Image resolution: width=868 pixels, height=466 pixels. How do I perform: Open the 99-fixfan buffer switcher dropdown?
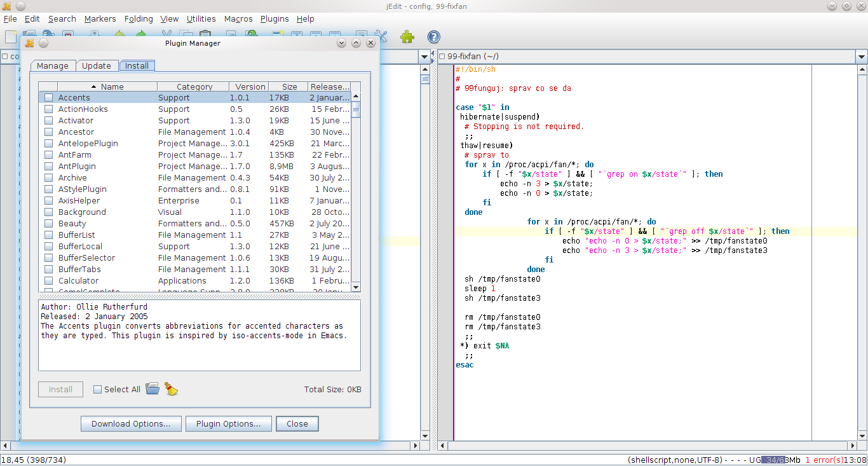tap(862, 57)
